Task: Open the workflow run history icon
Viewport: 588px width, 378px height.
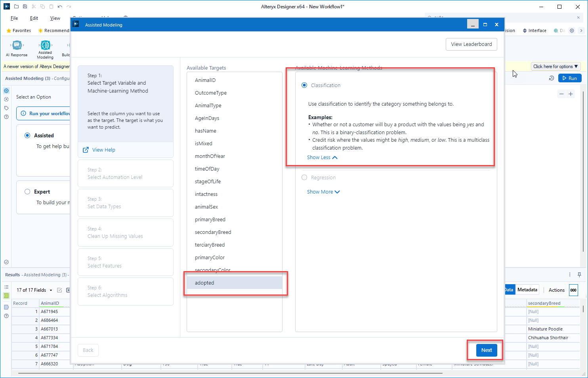Action: point(552,78)
